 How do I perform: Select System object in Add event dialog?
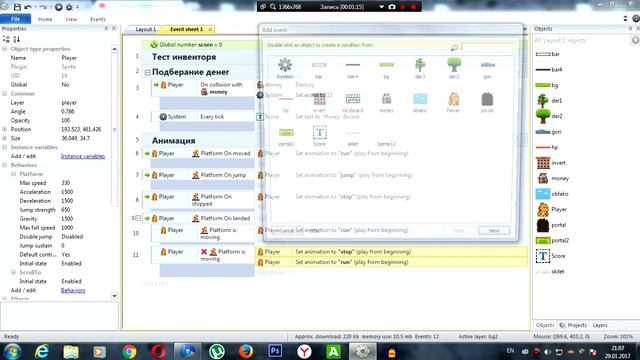(x=284, y=68)
